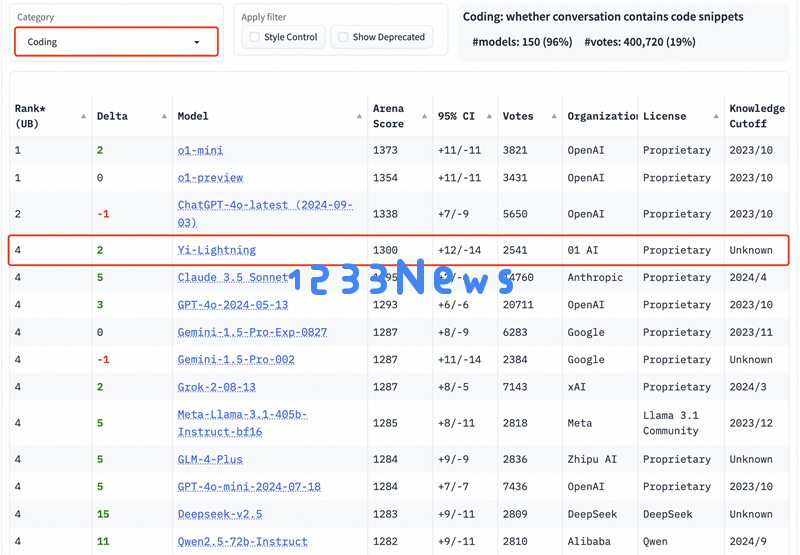This screenshot has height=555, width=800.
Task: Open the o1-preview model link
Action: pos(210,178)
